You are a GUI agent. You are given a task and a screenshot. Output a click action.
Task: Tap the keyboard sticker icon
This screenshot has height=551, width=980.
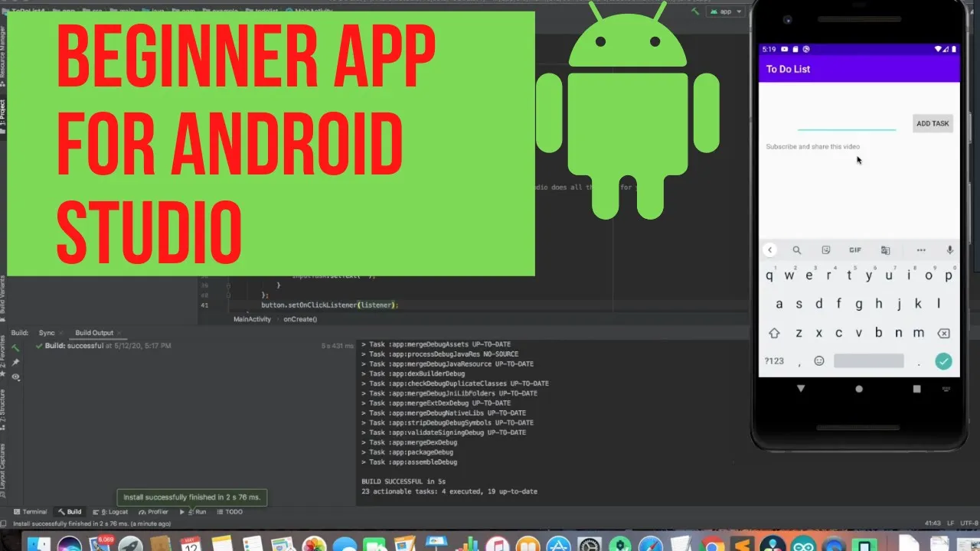(826, 250)
